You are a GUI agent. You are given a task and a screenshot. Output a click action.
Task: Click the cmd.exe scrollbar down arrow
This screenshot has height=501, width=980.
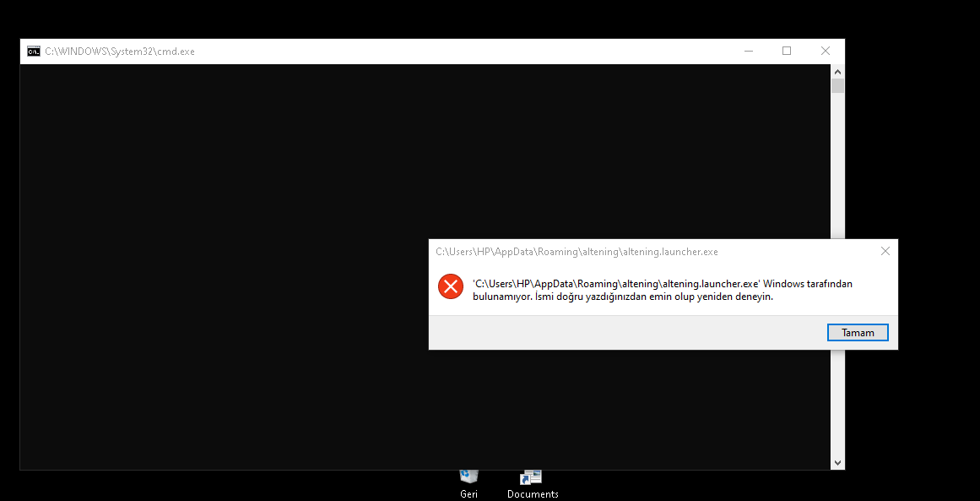[x=837, y=463]
